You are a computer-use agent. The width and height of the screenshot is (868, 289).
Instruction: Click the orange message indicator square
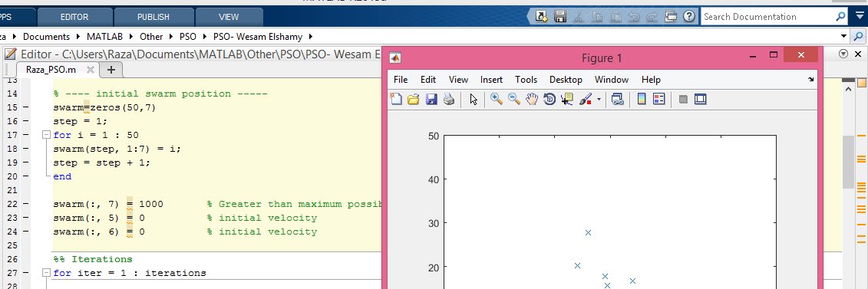coord(861,82)
